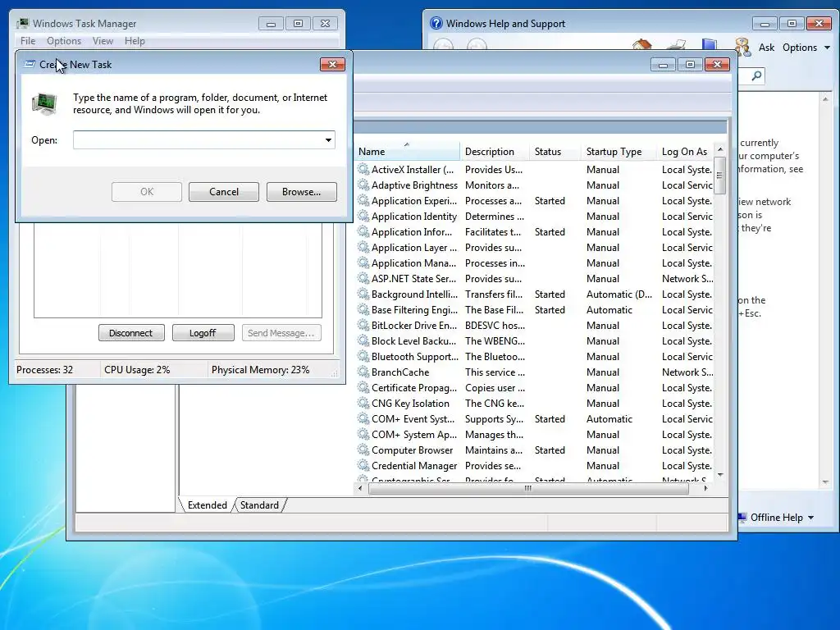Sort services by the Status column header
This screenshot has height=630, width=840.
[x=555, y=152]
